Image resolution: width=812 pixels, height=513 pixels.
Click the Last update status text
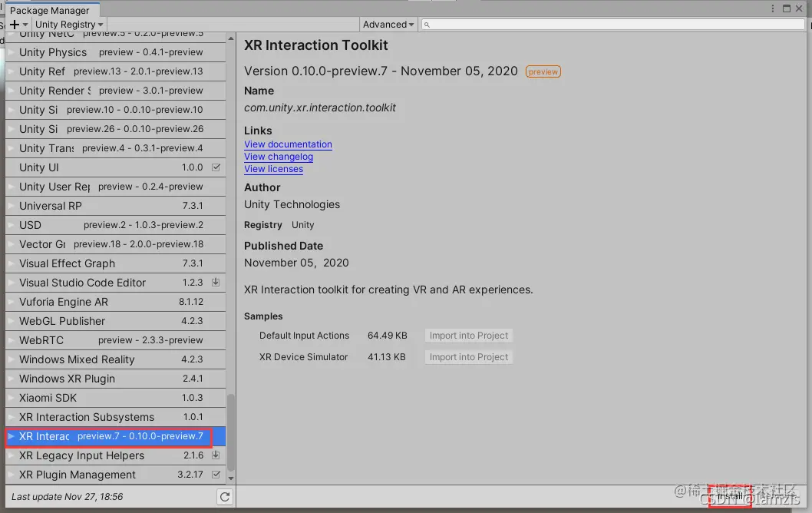(x=68, y=496)
